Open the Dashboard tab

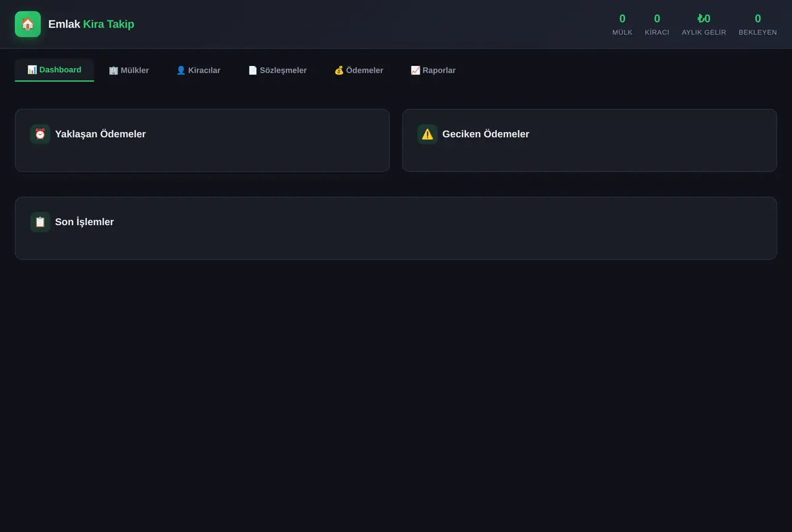coord(54,70)
